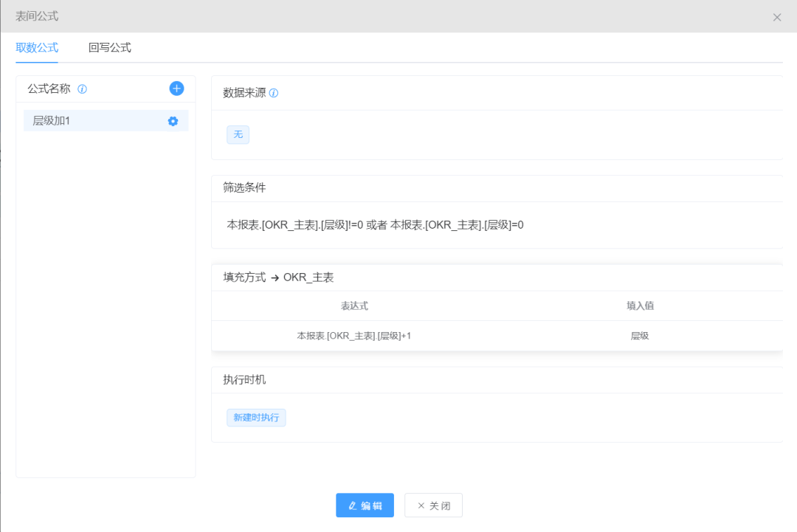Click the 层级 fill value cell

(639, 336)
